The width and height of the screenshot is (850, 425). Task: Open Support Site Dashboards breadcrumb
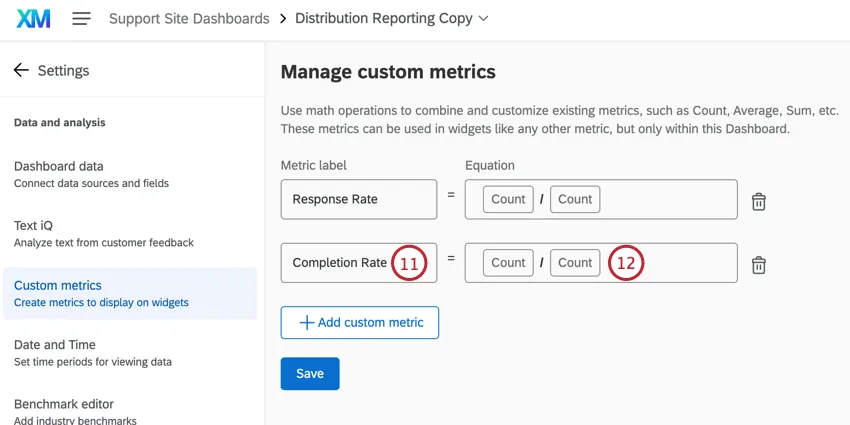click(188, 19)
